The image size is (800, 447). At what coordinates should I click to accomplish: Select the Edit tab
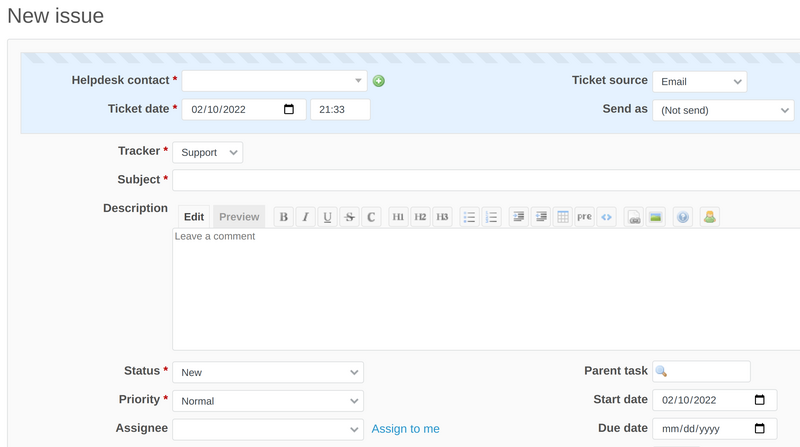pos(194,217)
